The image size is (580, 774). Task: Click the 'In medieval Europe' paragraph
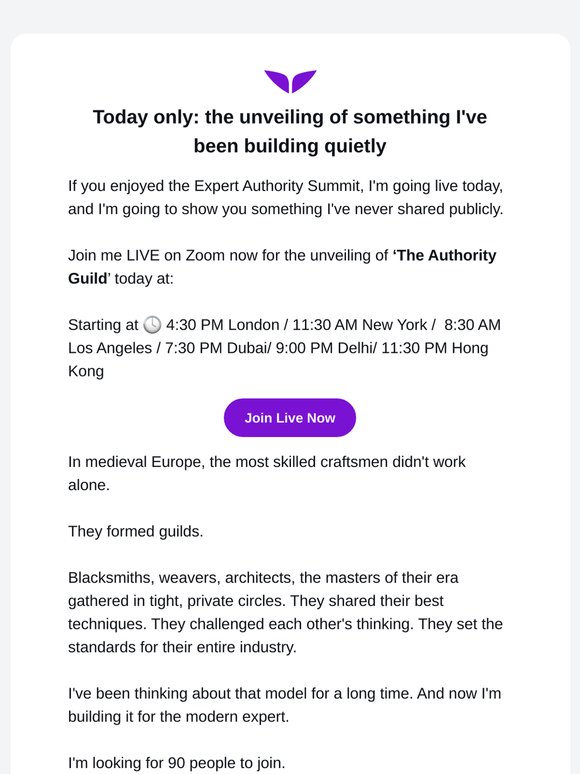(267, 473)
